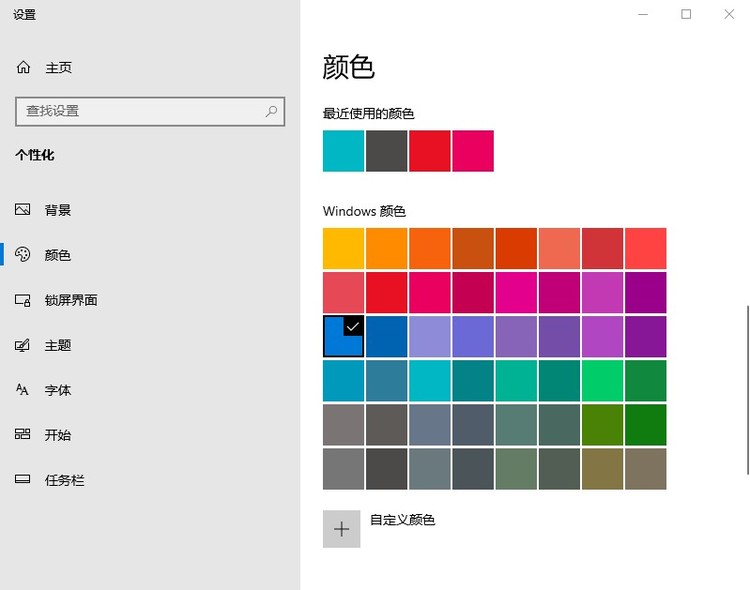
Task: Type in the 查找设置 search box
Action: 140,111
